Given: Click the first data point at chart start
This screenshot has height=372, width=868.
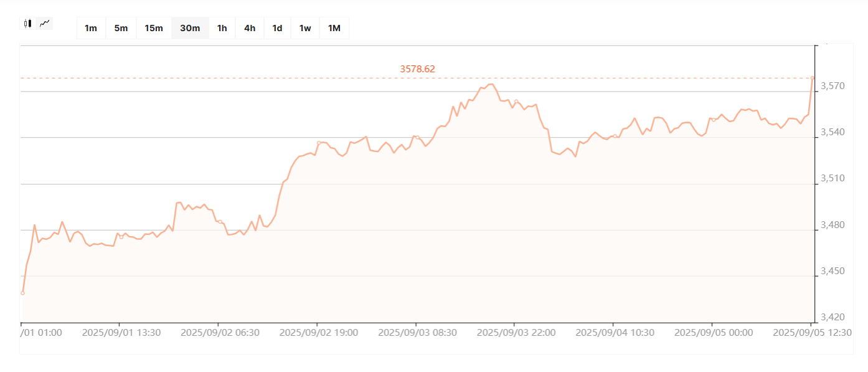Looking at the screenshot, I should [x=22, y=293].
